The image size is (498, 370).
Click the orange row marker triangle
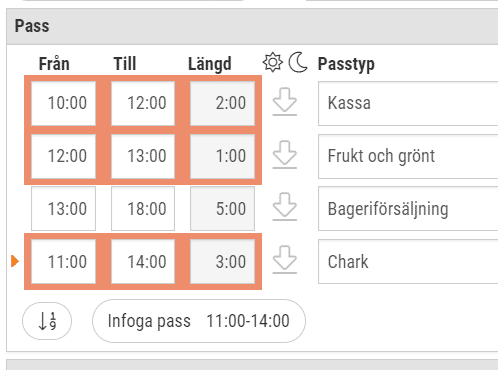pyautogui.click(x=15, y=261)
